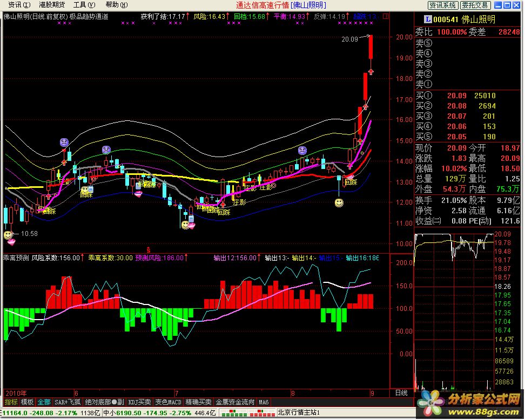Open the 资讯(I) menu
Viewport: 525px width, 420px height.
[19, 5]
